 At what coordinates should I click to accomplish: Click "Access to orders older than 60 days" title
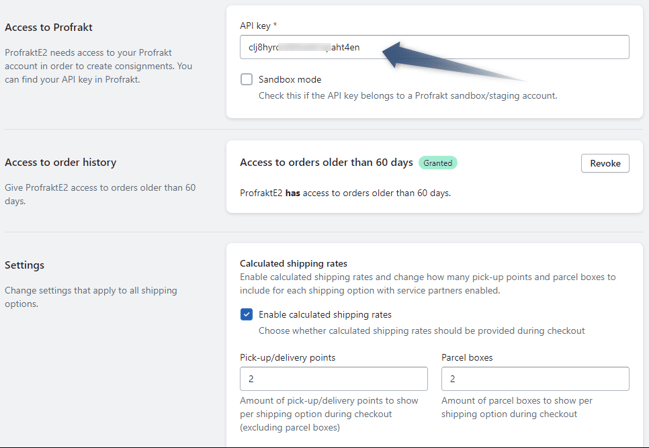[x=326, y=162]
